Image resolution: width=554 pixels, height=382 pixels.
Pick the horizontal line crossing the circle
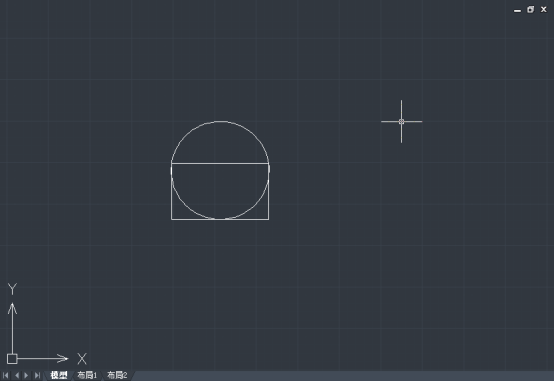click(x=220, y=163)
